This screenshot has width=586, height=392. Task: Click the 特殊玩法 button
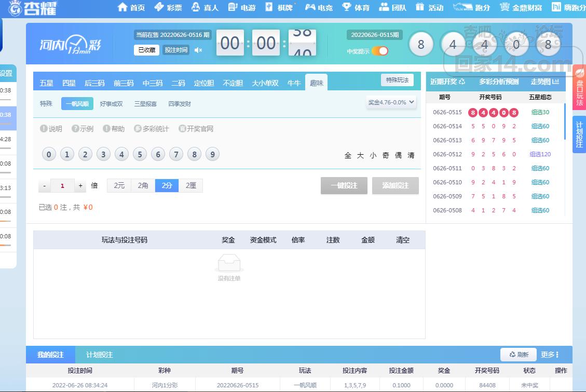pyautogui.click(x=397, y=80)
